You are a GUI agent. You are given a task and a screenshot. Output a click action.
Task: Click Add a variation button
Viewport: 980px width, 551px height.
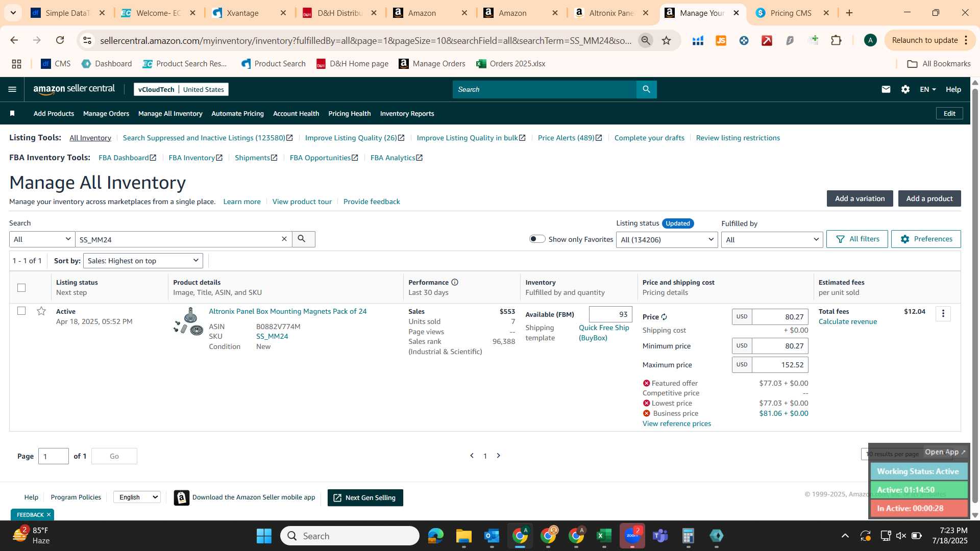pyautogui.click(x=860, y=198)
